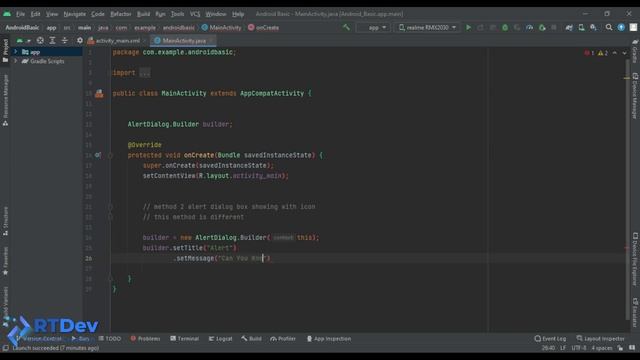Open the Event Log
The height and width of the screenshot is (360, 640).
[x=550, y=339]
